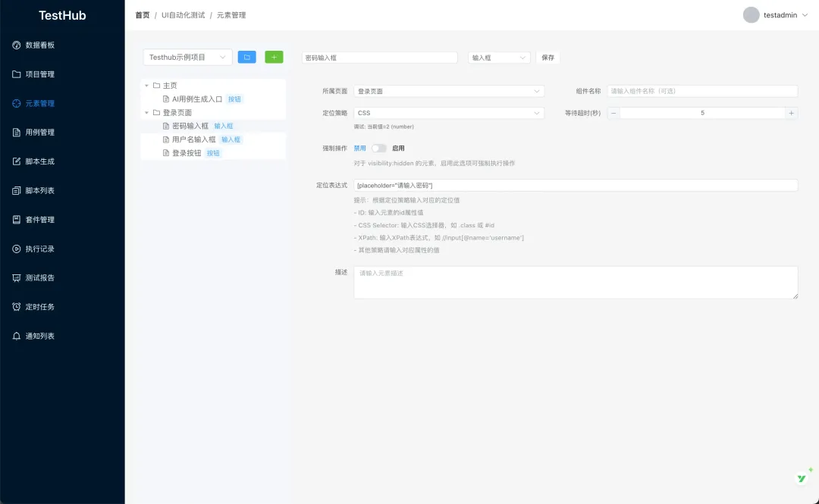819x504 pixels.
Task: Check notifications via the 通知列表 bell icon
Action: click(18, 336)
